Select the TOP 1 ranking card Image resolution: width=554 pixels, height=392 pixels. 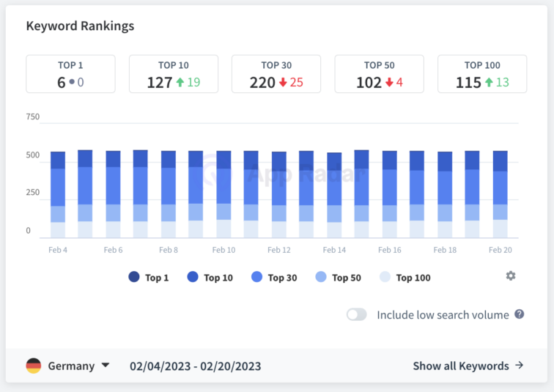[x=70, y=74]
